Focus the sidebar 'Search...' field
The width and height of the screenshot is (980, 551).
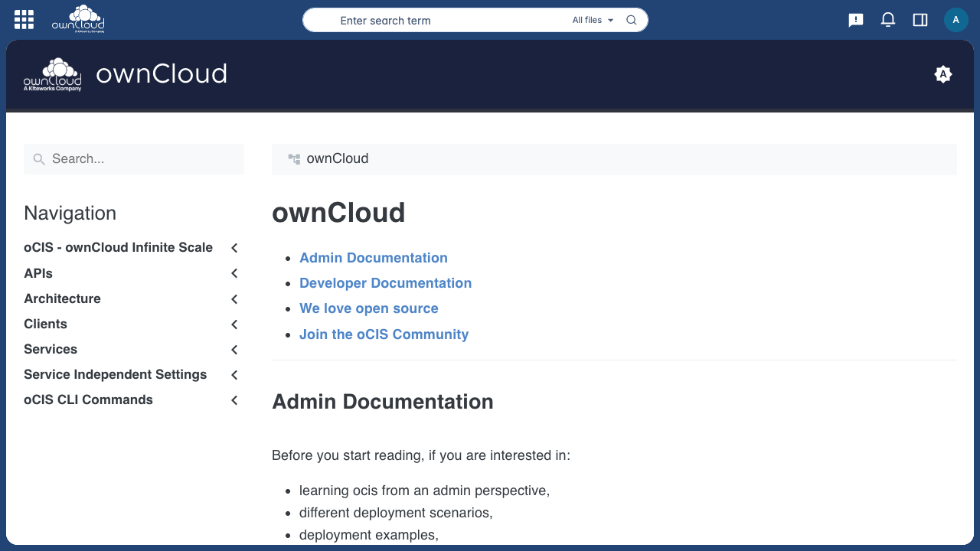(134, 159)
